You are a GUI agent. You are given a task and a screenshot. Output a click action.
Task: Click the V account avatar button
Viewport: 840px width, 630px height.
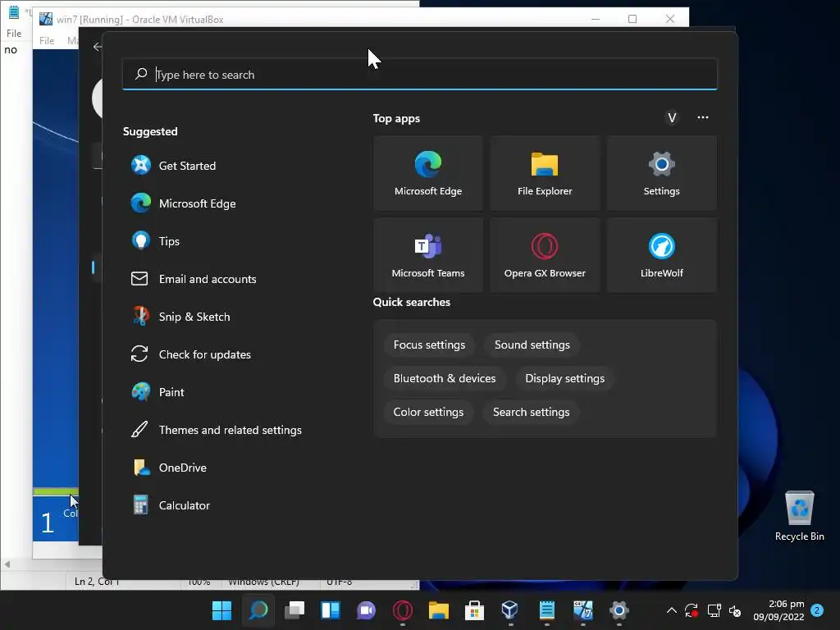click(672, 118)
